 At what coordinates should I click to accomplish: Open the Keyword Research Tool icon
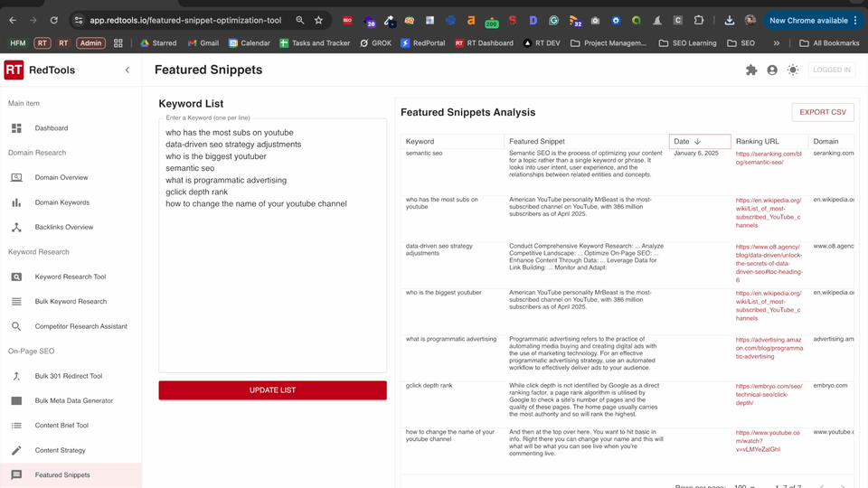click(16, 277)
